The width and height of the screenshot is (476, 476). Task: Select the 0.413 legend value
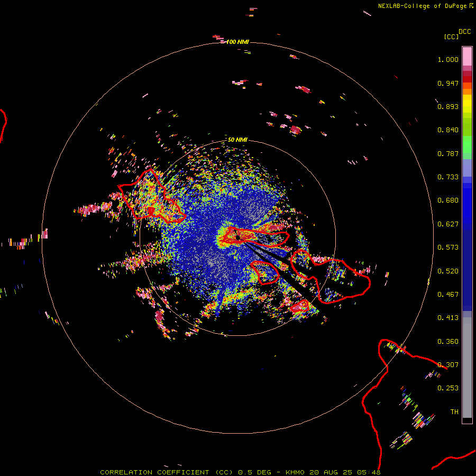point(448,318)
